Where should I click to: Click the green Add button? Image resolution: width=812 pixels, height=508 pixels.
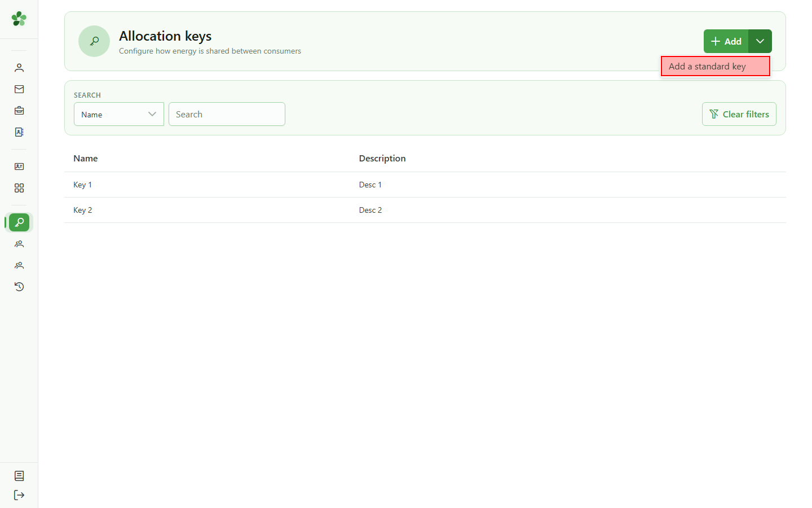coord(726,41)
